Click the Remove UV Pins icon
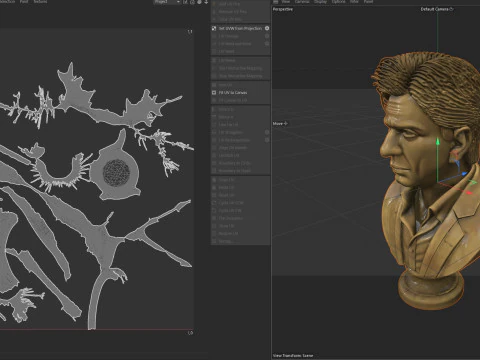Image resolution: width=480 pixels, height=360 pixels. click(214, 12)
